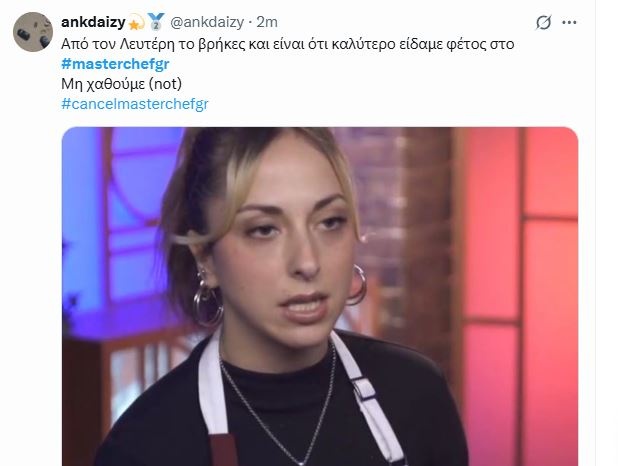Open ankdaizy's round profile avatar

pyautogui.click(x=33, y=32)
